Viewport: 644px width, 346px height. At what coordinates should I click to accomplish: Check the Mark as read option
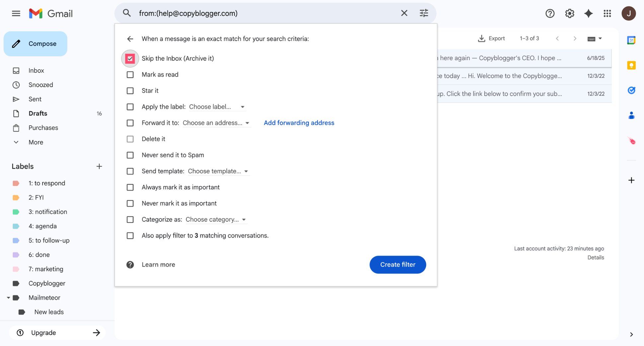pos(130,75)
